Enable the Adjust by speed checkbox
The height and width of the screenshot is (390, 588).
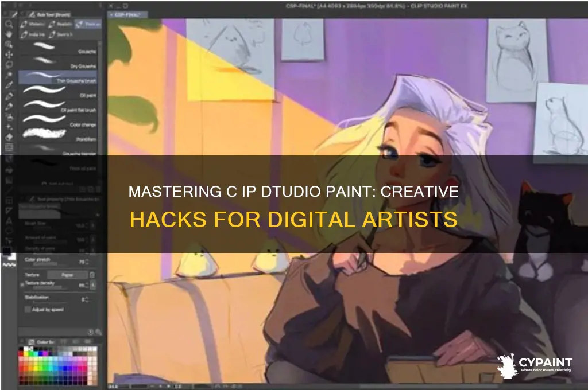pos(28,310)
